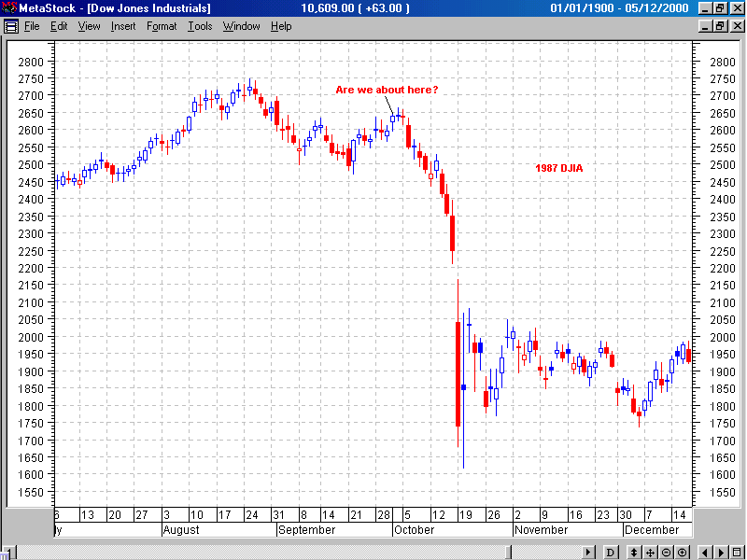Click the date label 13 on the axis

point(88,515)
